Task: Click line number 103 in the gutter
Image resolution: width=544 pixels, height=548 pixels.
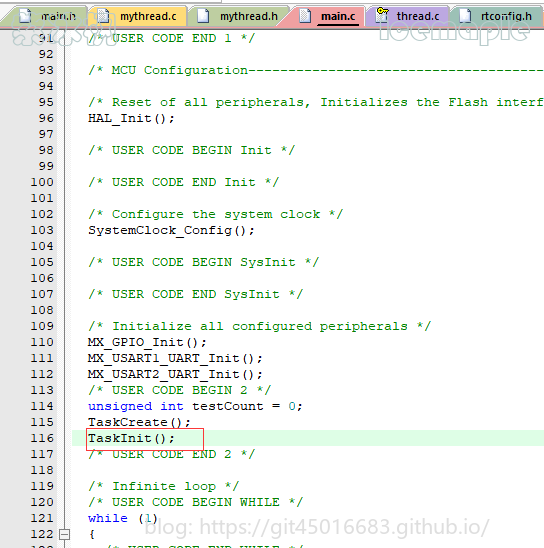Action: [x=42, y=230]
